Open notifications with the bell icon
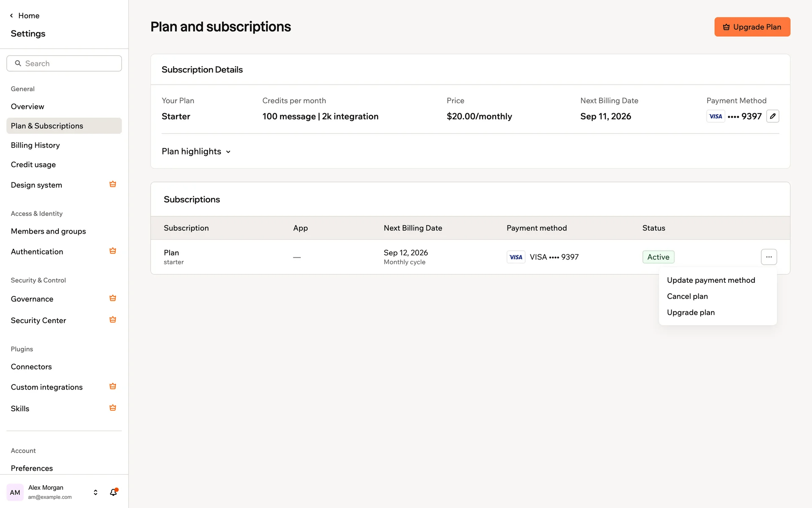Image resolution: width=812 pixels, height=508 pixels. point(113,492)
